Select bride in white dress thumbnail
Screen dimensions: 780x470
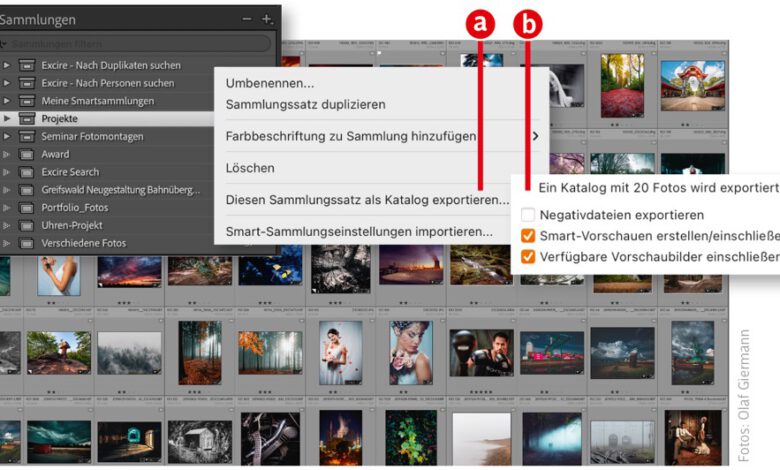pos(341,353)
